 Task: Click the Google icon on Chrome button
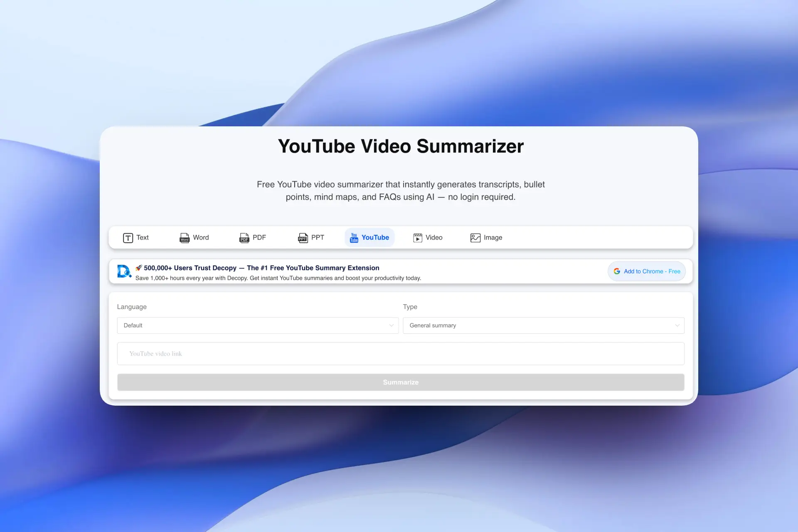(x=617, y=271)
